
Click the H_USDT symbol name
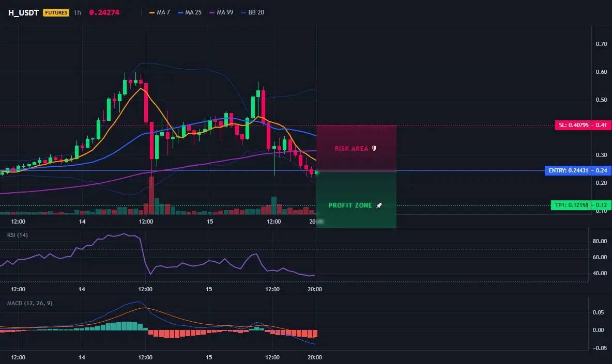[x=23, y=12]
